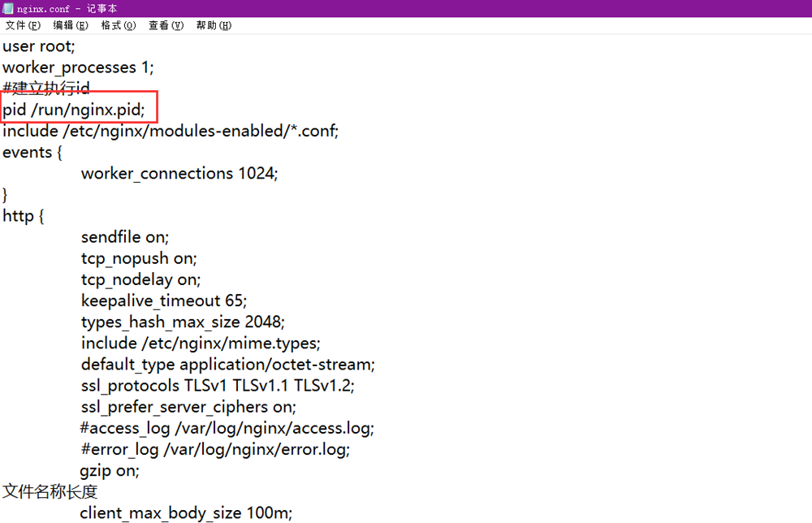Image resolution: width=812 pixels, height=523 pixels.
Task: Click the "tcp_nopush on;" line
Action: coord(138,258)
